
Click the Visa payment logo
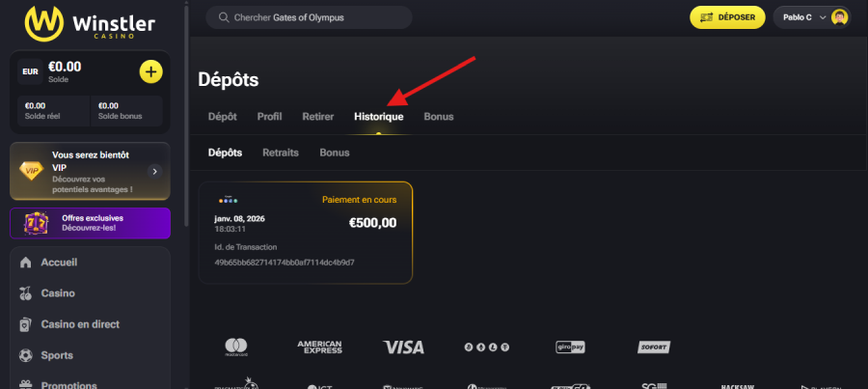point(403,347)
